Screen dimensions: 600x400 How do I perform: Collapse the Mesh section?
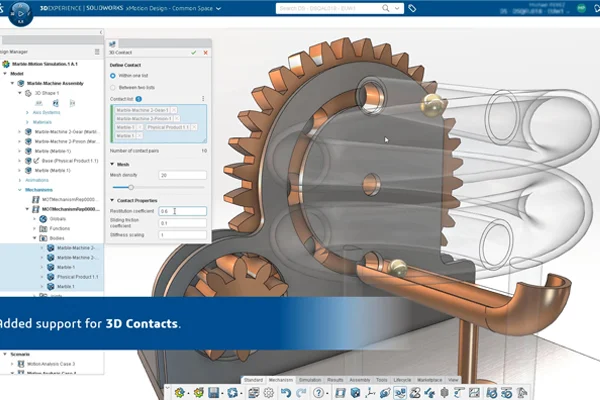point(112,163)
